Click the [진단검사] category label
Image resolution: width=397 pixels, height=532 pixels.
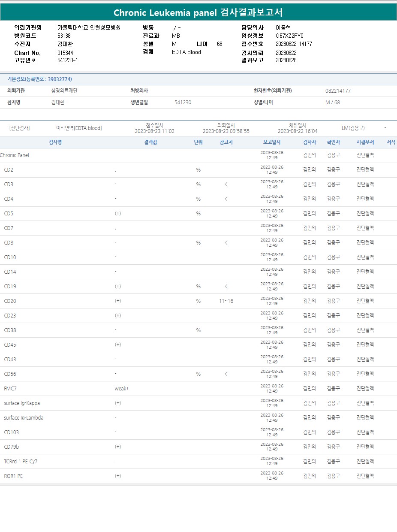[19, 128]
